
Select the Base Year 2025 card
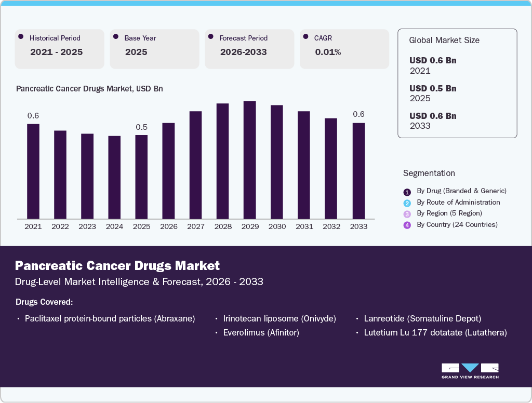(x=154, y=49)
